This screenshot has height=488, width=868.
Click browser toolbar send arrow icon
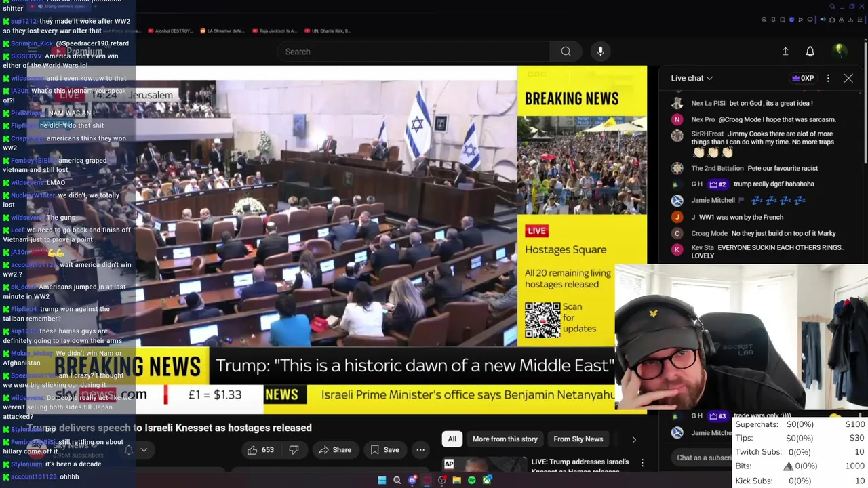tap(801, 20)
